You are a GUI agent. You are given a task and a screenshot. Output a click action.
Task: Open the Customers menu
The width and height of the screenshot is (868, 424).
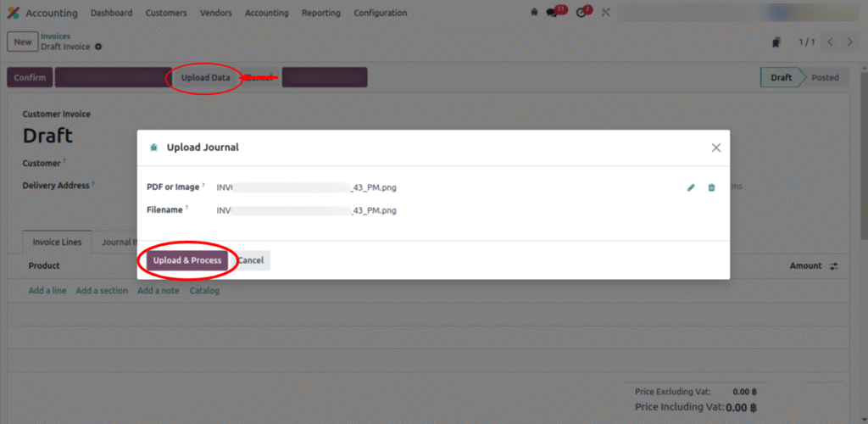pos(166,13)
